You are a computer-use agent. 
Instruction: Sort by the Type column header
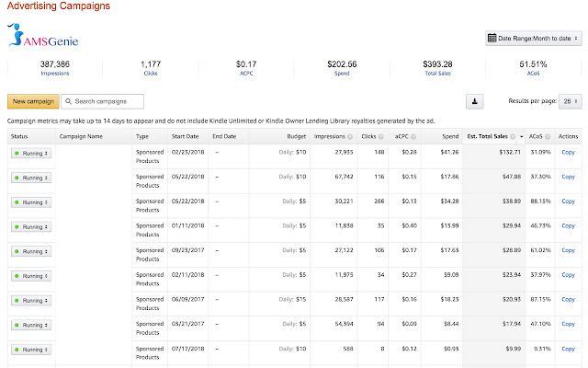point(142,137)
